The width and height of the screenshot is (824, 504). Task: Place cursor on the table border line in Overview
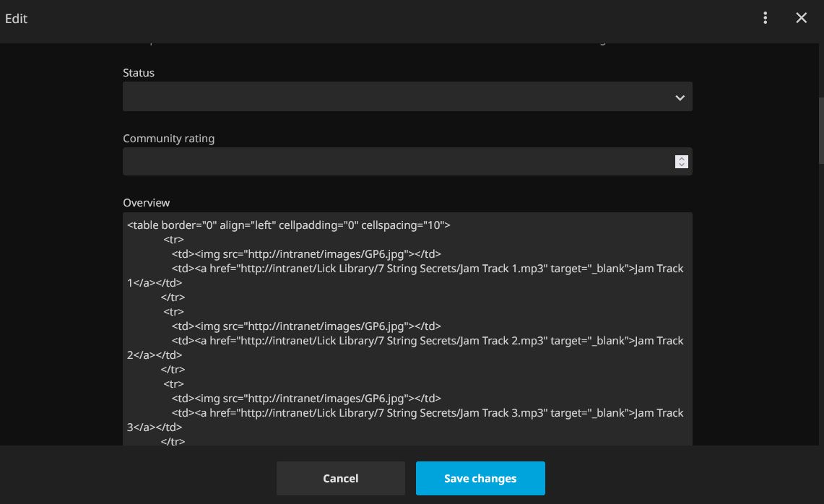coord(189,225)
